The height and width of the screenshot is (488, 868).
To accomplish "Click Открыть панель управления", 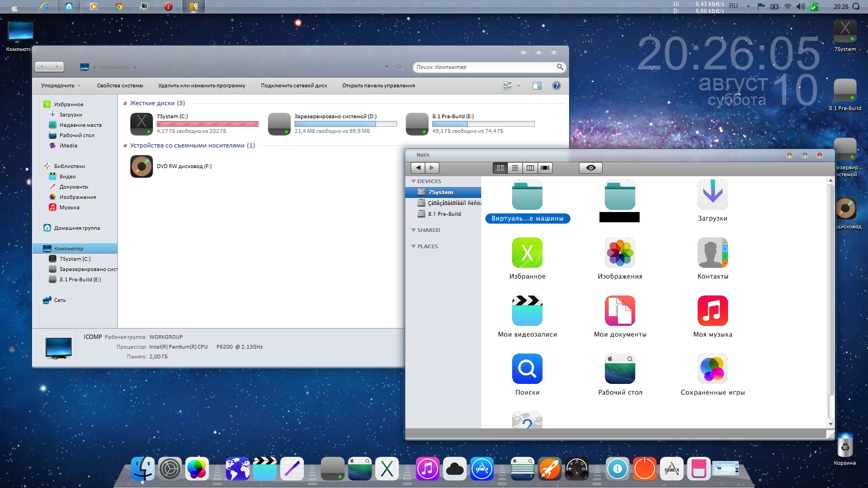I will pyautogui.click(x=379, y=86).
